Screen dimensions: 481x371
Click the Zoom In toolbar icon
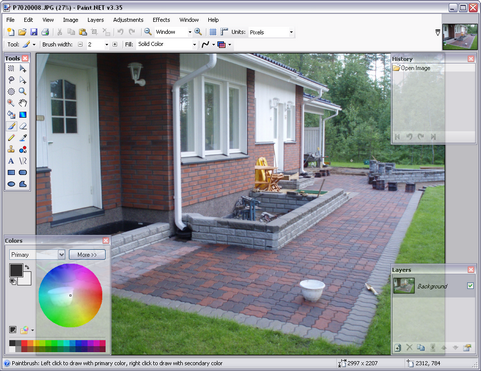point(198,32)
